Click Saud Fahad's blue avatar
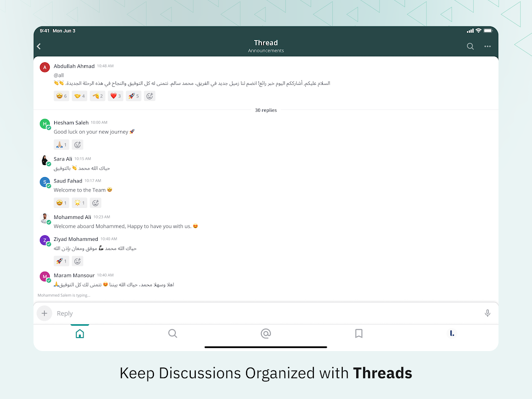This screenshot has width=532, height=399. coord(45,182)
